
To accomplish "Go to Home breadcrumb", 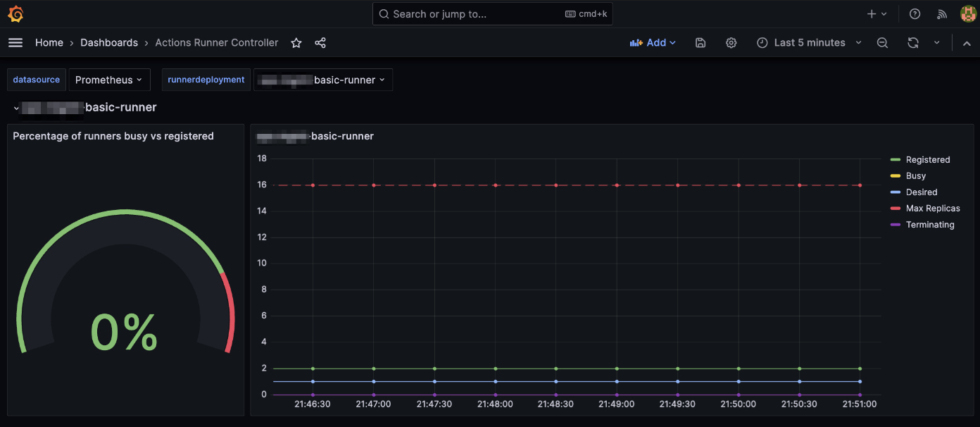I will click(49, 43).
